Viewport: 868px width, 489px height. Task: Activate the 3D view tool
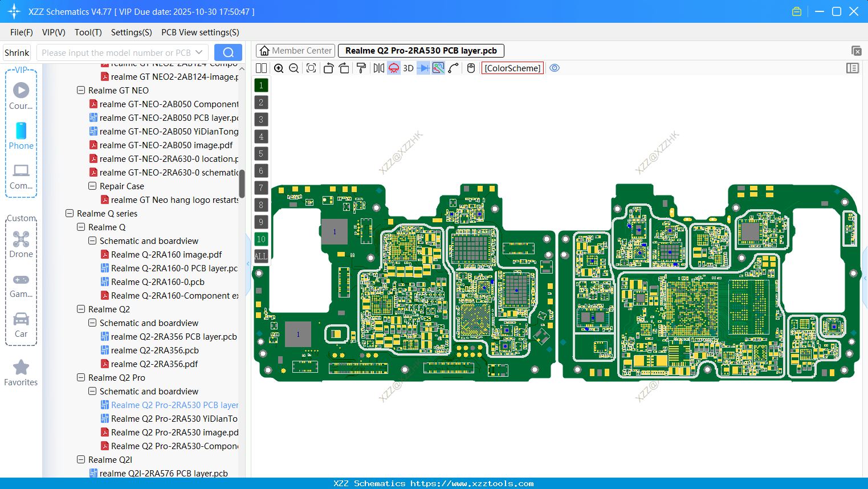pyautogui.click(x=408, y=68)
